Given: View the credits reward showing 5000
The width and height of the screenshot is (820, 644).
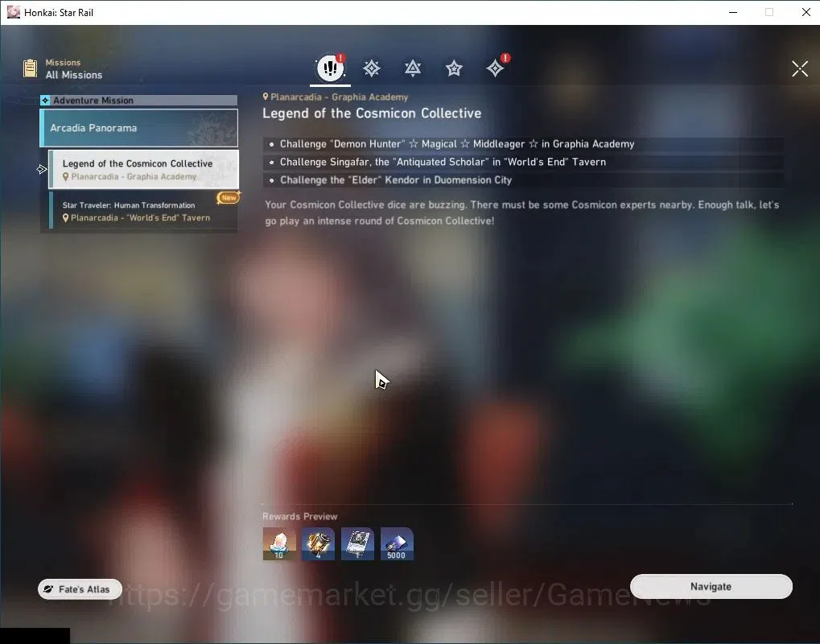Looking at the screenshot, I should click(x=397, y=543).
